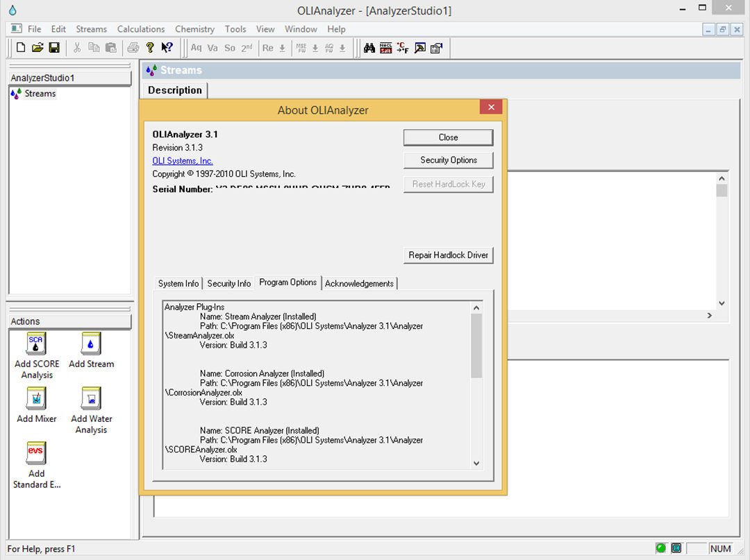Select the Description tab in Streams pane

[x=174, y=90]
